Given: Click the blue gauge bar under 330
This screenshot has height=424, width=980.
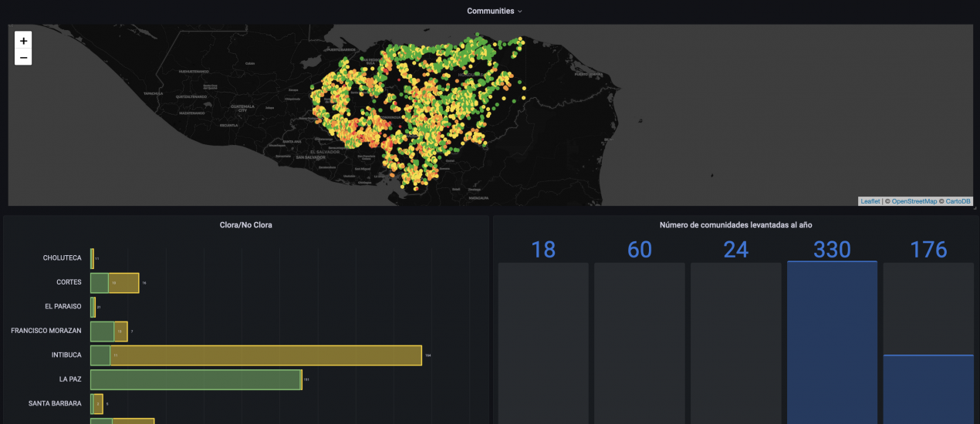Looking at the screenshot, I should pyautogui.click(x=832, y=343).
